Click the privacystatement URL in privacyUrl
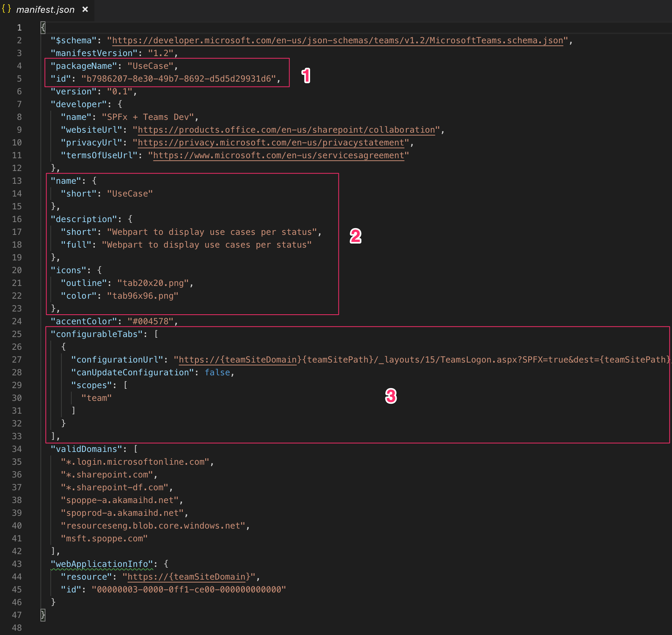Viewport: 672px width, 635px height. pyautogui.click(x=271, y=143)
